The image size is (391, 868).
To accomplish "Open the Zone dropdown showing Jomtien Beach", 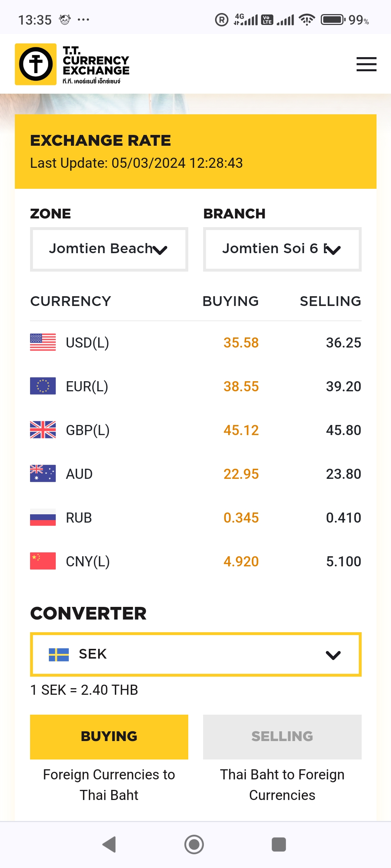I will [109, 249].
